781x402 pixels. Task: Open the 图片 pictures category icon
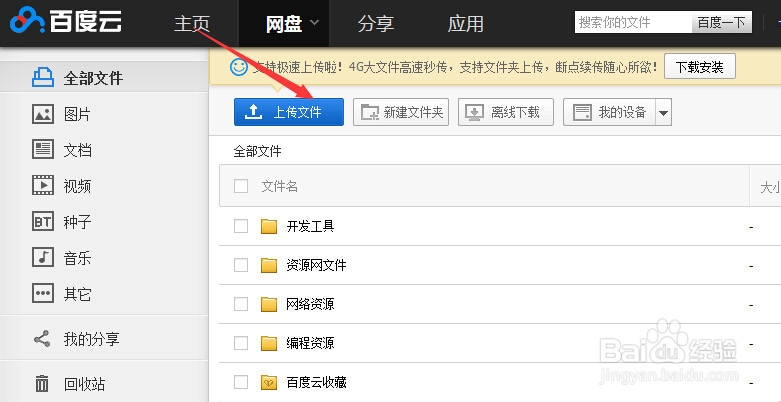(43, 114)
